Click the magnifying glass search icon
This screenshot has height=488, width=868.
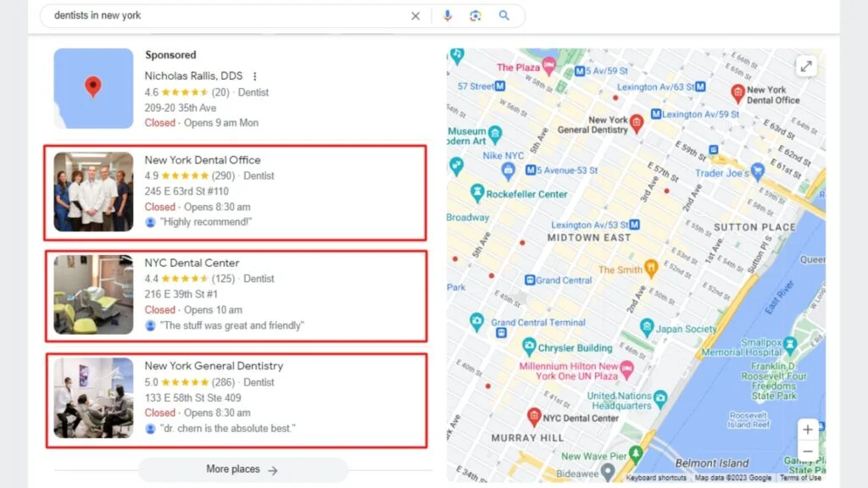click(x=504, y=15)
